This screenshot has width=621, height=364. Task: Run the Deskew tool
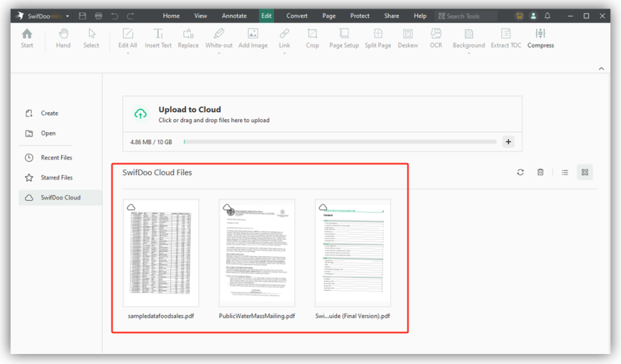pos(408,38)
